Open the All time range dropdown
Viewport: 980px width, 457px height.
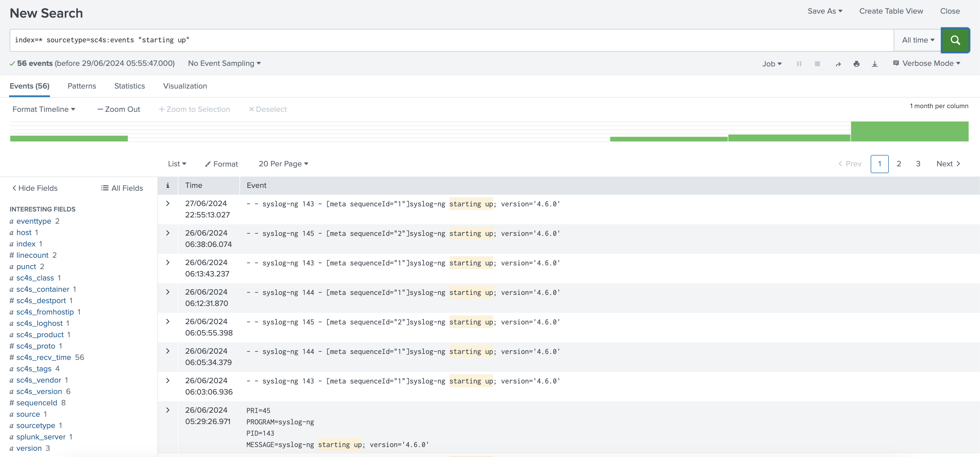tap(918, 40)
